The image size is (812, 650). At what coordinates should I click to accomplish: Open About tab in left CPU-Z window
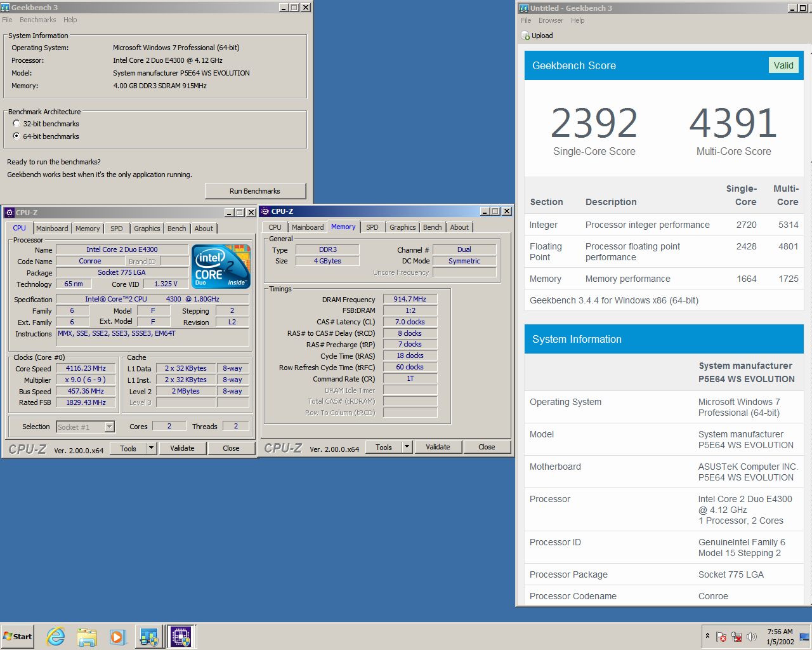[x=204, y=229]
